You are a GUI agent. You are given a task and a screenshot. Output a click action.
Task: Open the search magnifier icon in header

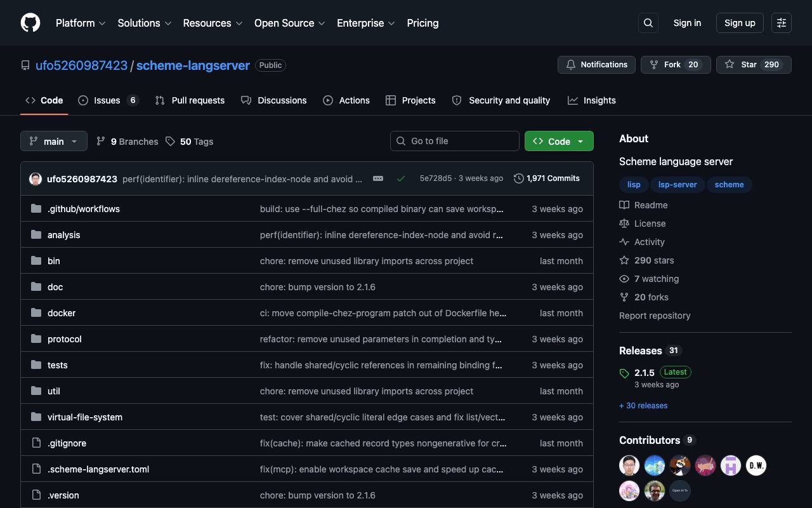pos(648,23)
